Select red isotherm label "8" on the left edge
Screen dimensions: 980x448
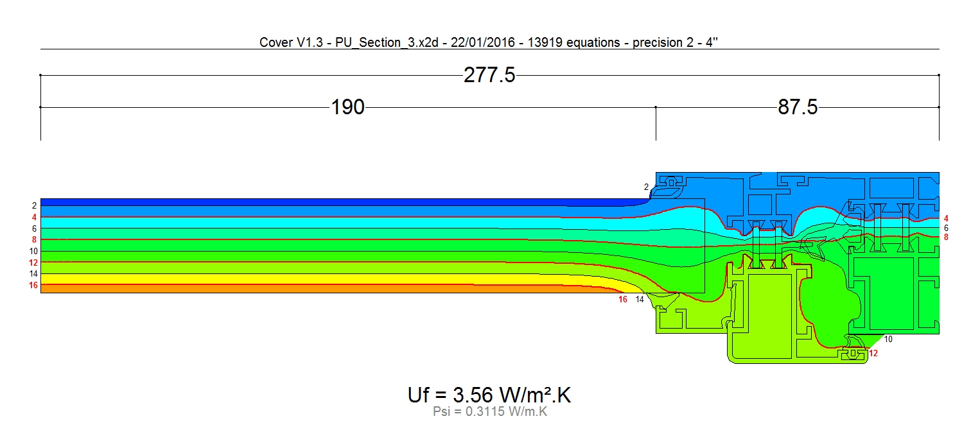tap(34, 239)
